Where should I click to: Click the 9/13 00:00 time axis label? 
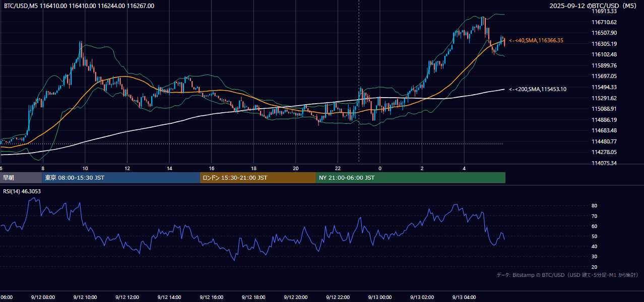380,297
